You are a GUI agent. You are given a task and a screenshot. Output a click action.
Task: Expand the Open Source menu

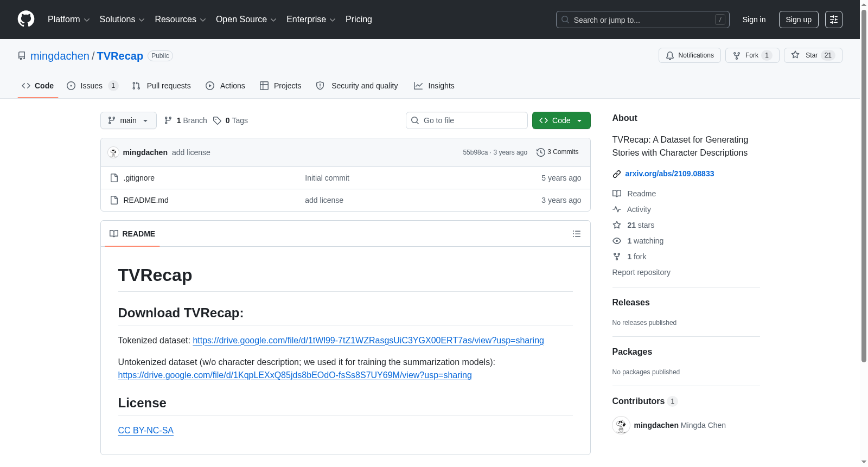pos(246,20)
